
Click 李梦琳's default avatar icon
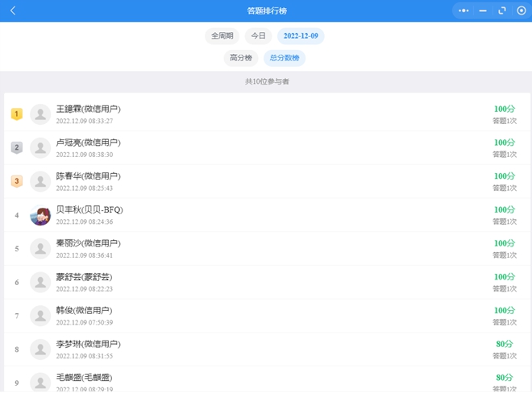(40, 350)
